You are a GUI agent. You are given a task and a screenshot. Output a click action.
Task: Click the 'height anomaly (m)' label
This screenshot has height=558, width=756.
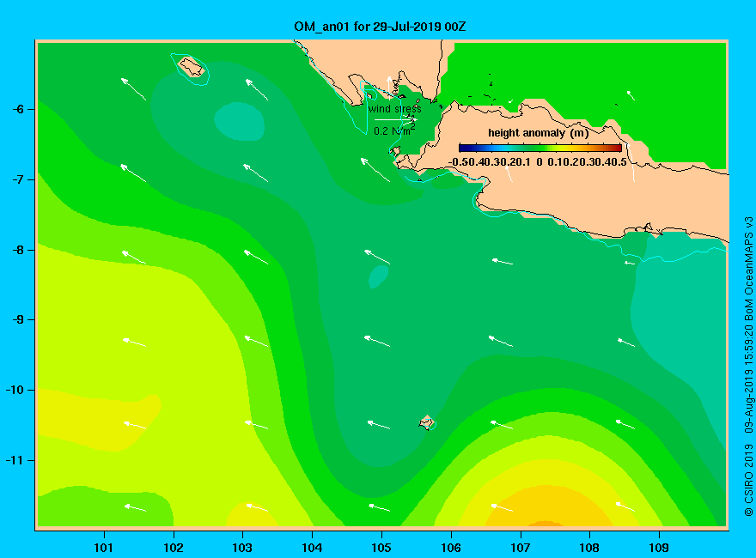pos(538,133)
